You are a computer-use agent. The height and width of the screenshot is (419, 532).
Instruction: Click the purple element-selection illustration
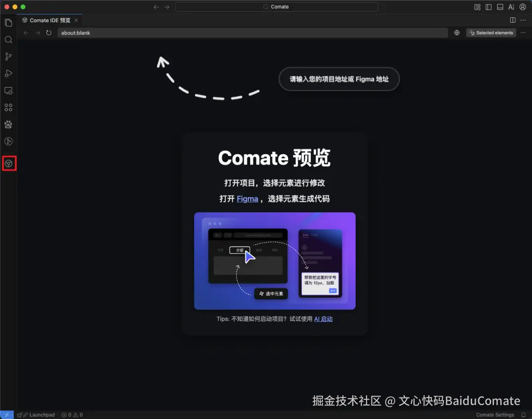tap(275, 261)
